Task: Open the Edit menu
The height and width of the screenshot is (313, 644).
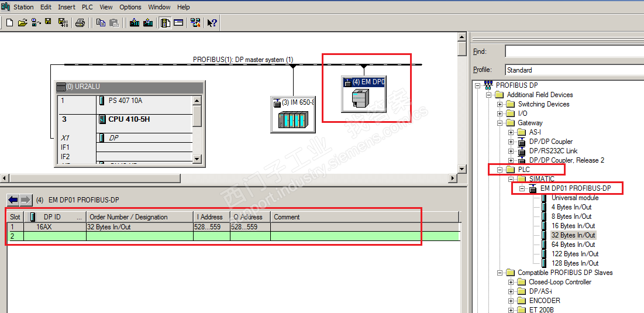Action: [x=46, y=7]
